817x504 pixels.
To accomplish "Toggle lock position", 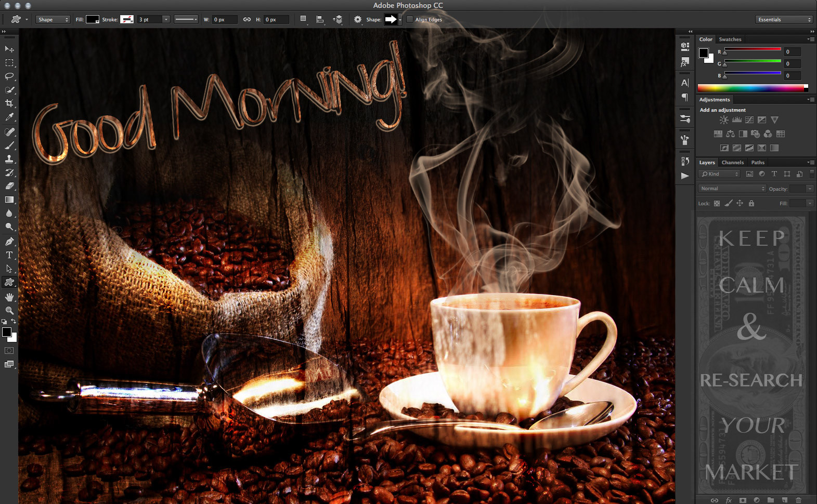I will click(x=740, y=204).
